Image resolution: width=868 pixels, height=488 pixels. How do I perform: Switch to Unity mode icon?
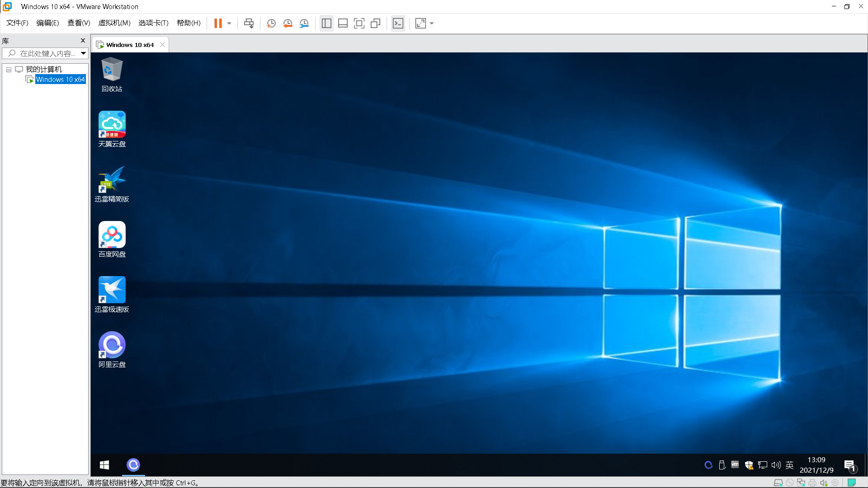coord(375,23)
